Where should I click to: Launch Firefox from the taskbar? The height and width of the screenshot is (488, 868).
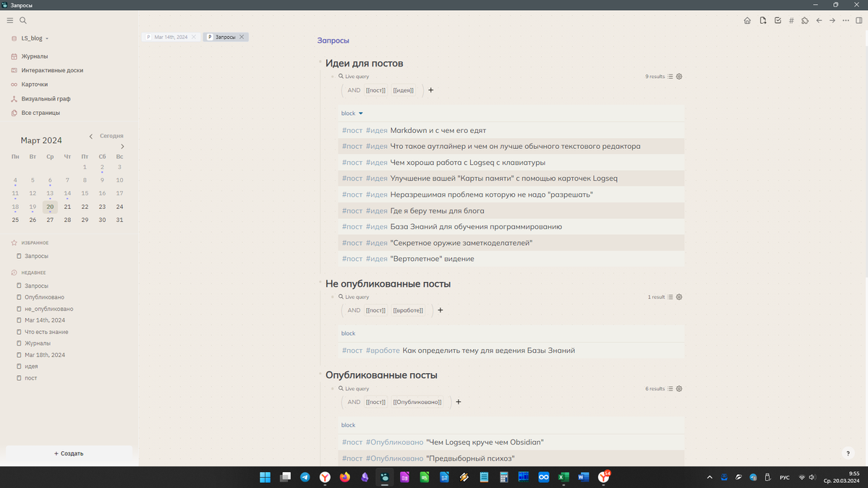click(x=345, y=477)
